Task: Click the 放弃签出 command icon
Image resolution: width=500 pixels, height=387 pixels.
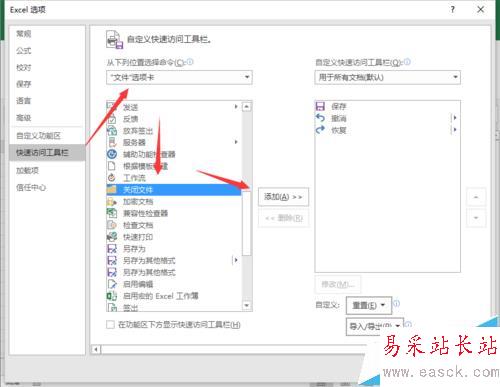Action: (112, 131)
